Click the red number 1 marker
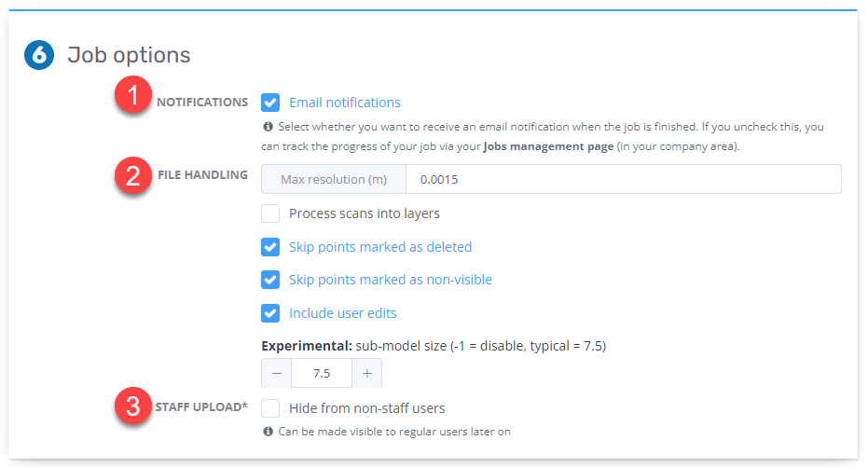 tap(132, 98)
